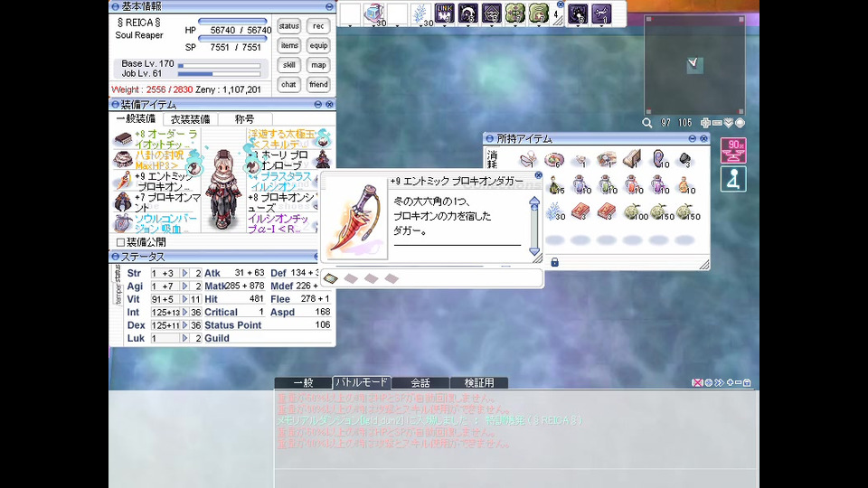
Task: Open the friend list button
Action: [318, 84]
